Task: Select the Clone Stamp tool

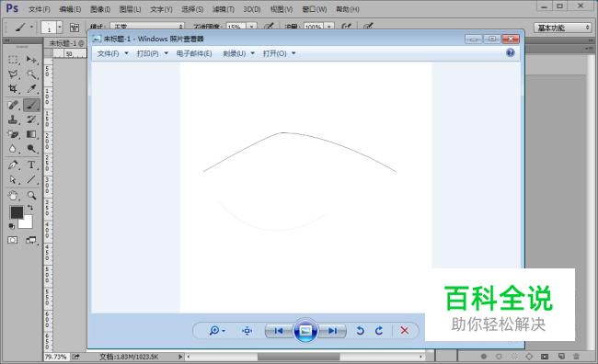Action: tap(13, 119)
